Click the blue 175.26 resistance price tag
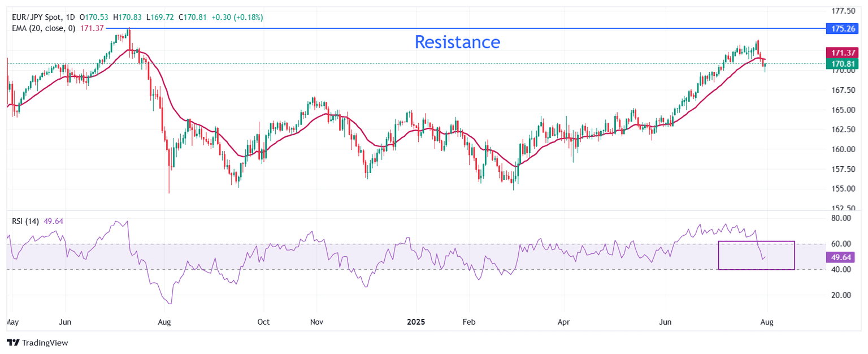 click(841, 28)
